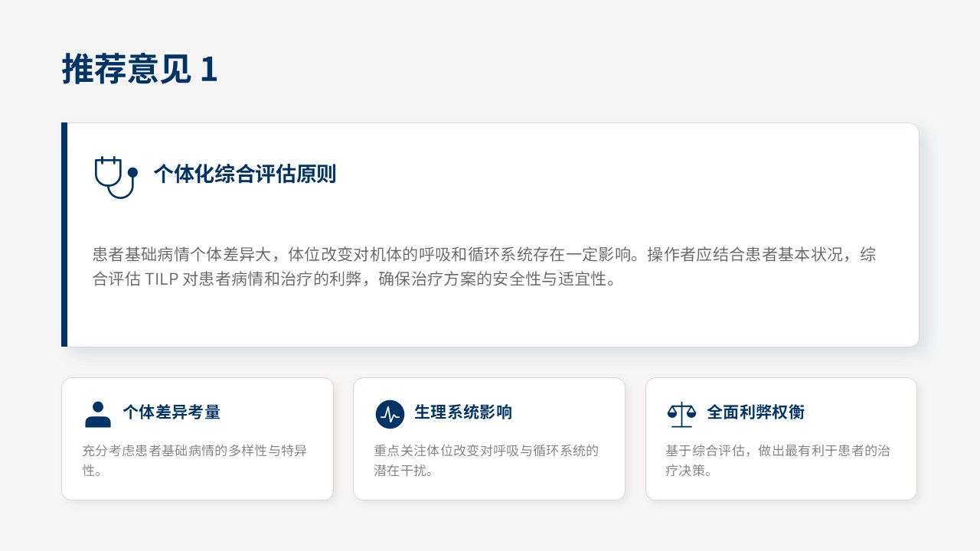Click the 个体差异考量 card heading
Viewport: 980px width, 551px height.
(x=171, y=412)
